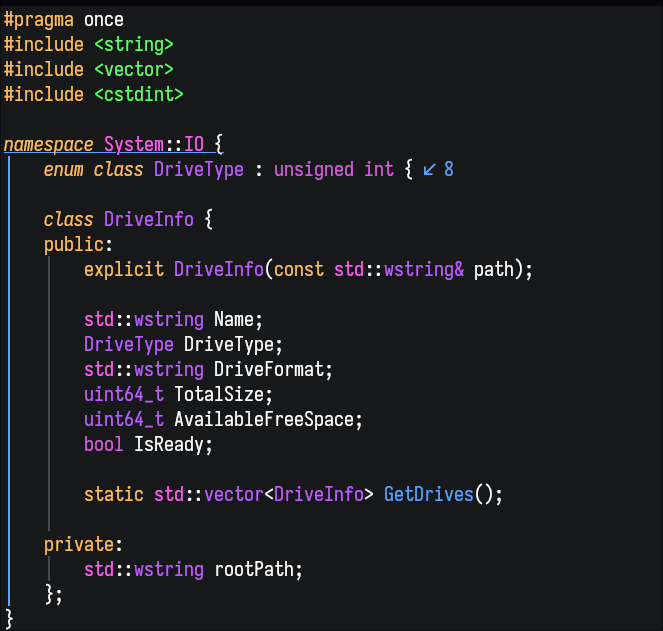Click the private: access specifier
Image resolution: width=663 pixels, height=631 pixels.
pos(83,545)
